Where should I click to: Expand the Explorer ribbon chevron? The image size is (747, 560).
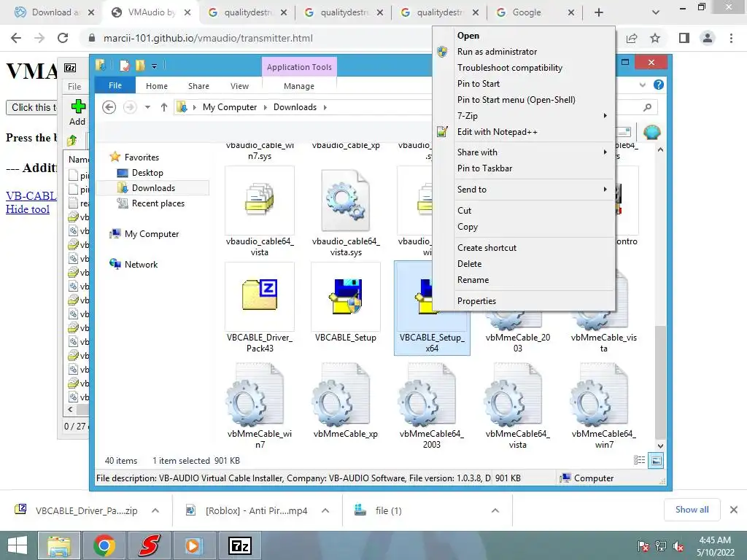642,85
